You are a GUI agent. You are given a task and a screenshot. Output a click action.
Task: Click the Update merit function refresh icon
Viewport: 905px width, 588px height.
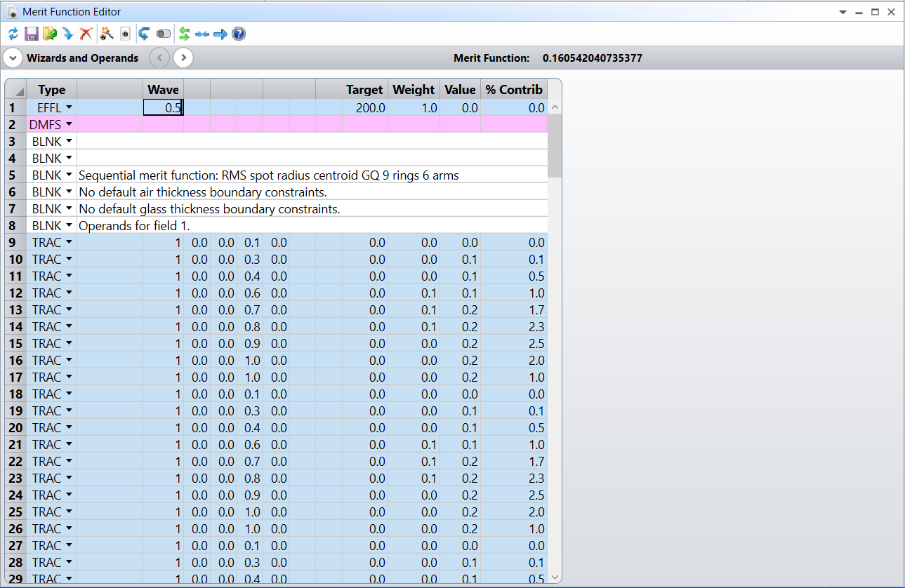[13, 34]
